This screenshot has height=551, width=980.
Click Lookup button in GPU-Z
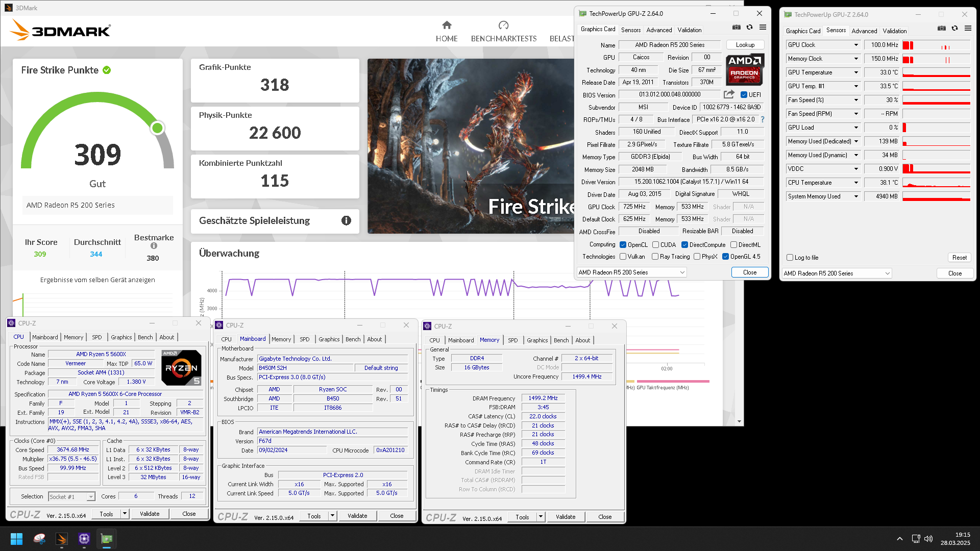745,45
